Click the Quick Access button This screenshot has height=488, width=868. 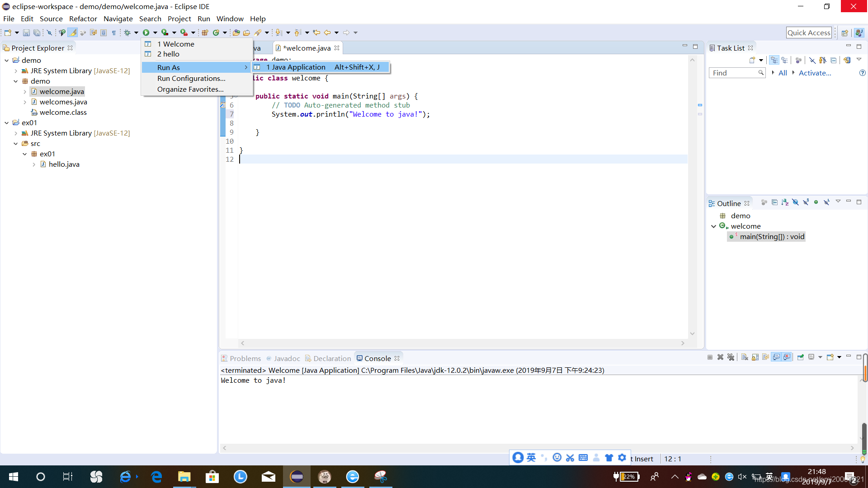click(808, 33)
